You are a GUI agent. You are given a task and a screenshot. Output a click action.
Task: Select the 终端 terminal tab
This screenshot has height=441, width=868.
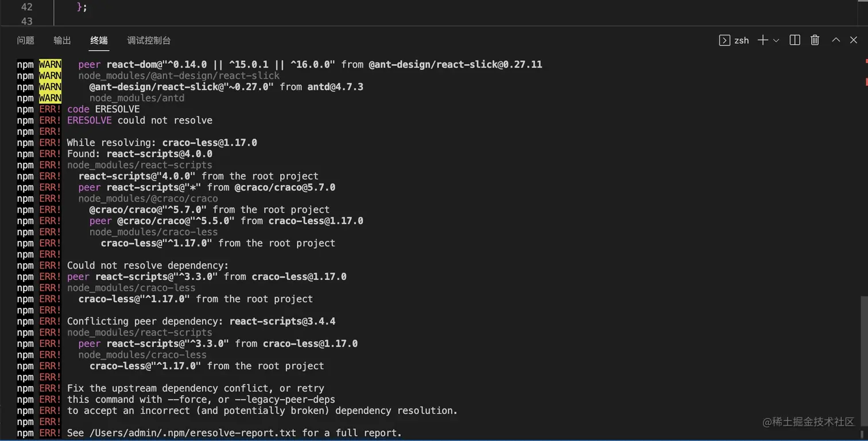(x=99, y=40)
